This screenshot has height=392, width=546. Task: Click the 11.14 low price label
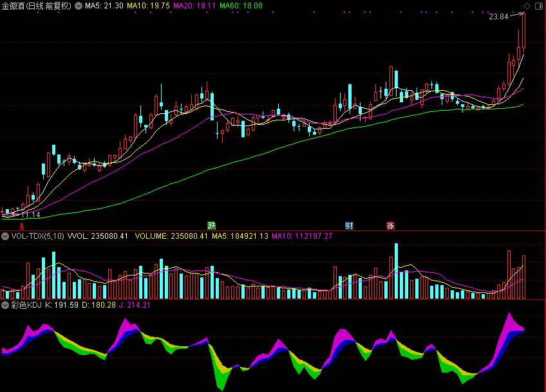pos(31,215)
